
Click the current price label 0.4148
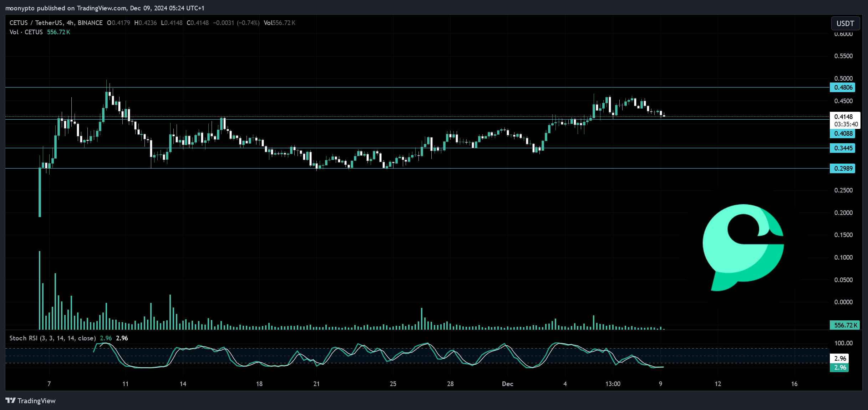(x=843, y=117)
